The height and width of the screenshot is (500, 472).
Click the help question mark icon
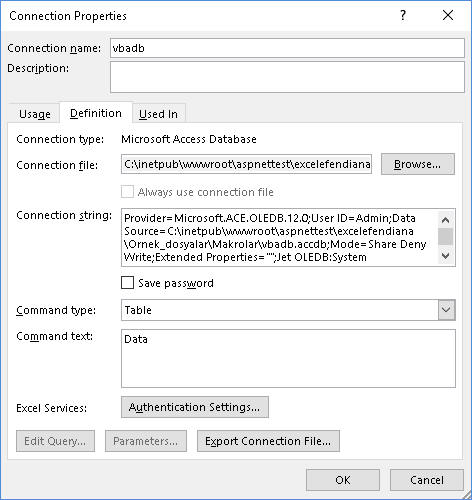coord(403,15)
